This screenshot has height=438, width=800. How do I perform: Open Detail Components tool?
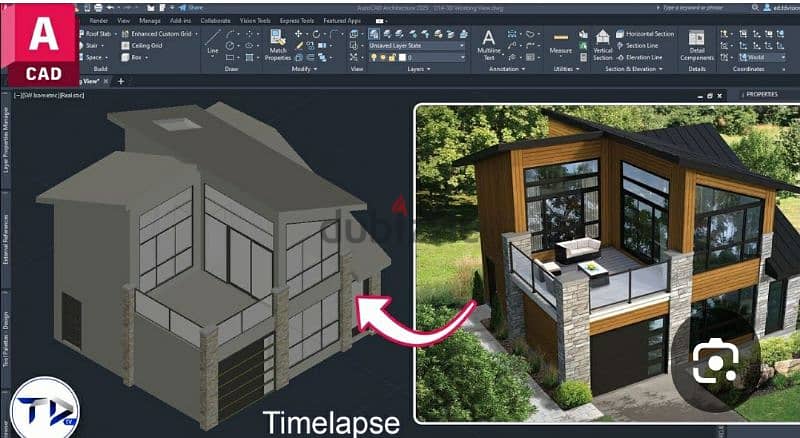tap(696, 45)
